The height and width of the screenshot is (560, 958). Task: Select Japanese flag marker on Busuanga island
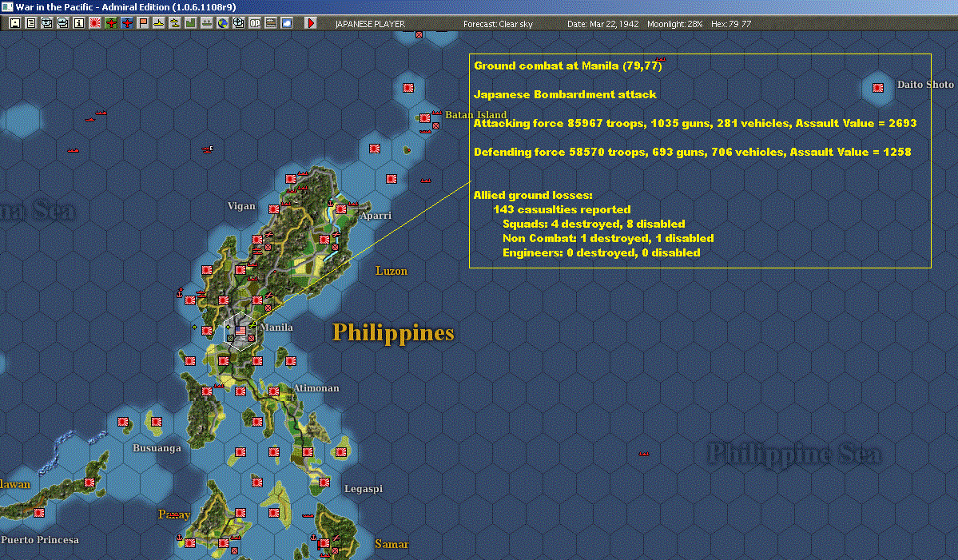click(157, 421)
